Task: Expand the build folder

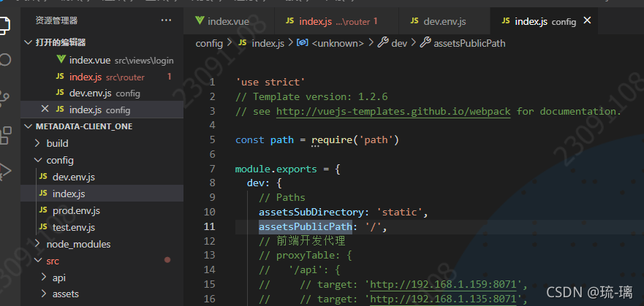Action: (x=37, y=143)
